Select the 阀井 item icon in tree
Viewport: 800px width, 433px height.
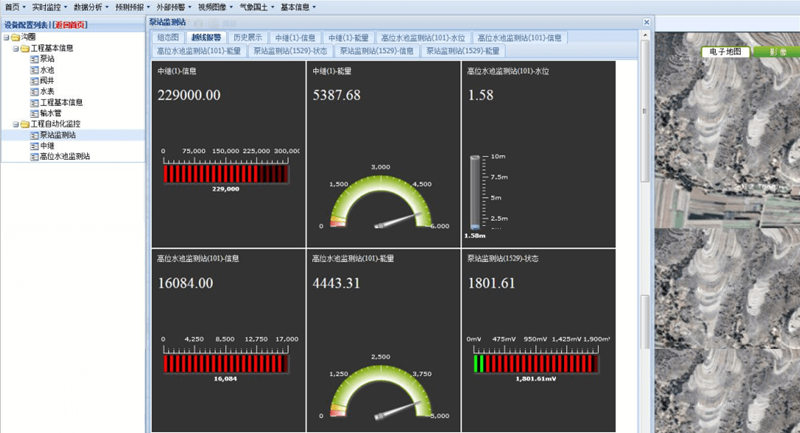tap(35, 81)
